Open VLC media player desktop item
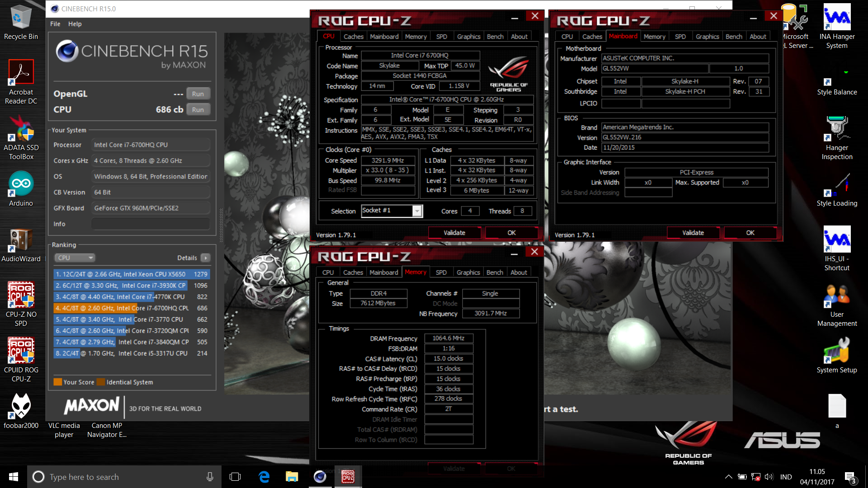 (64, 430)
